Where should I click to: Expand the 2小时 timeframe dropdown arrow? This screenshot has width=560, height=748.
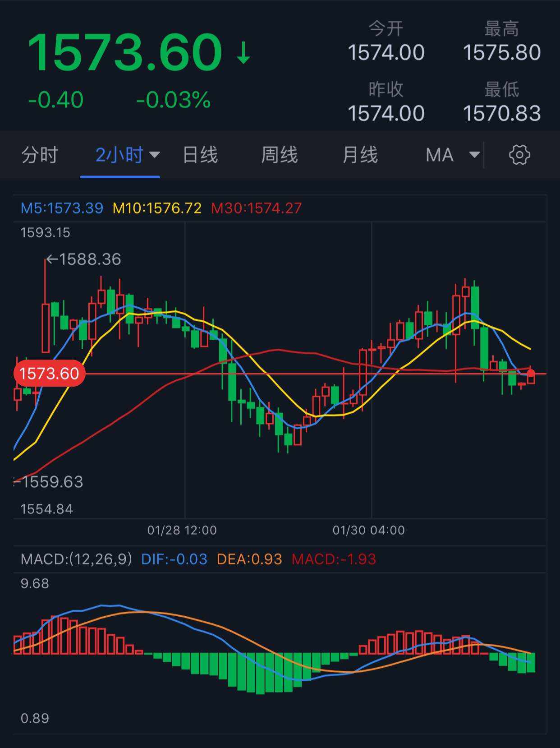coord(155,155)
